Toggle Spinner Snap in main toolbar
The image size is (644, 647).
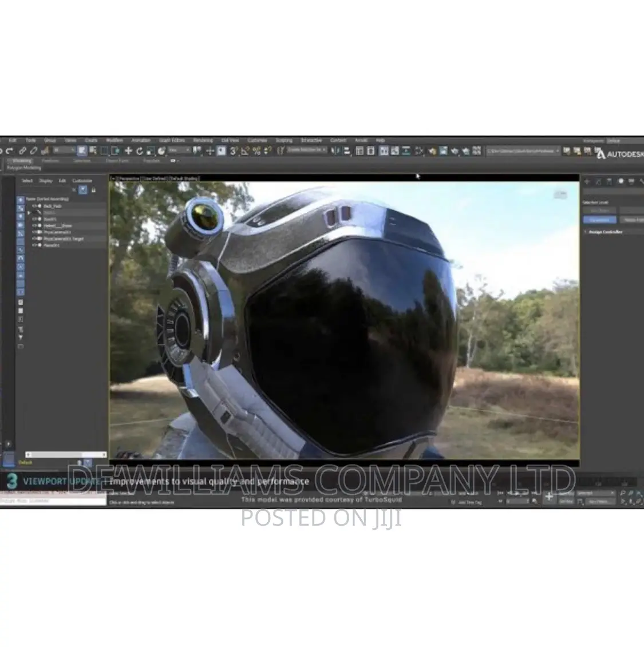click(x=267, y=151)
